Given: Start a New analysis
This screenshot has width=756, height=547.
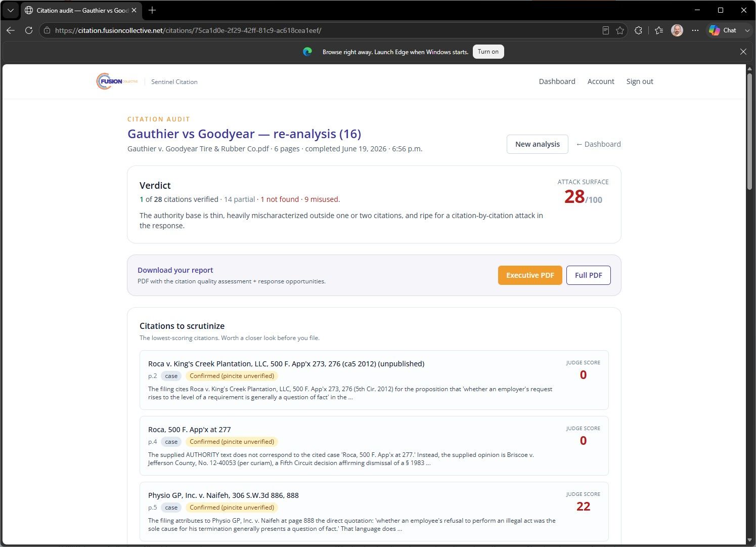Looking at the screenshot, I should pyautogui.click(x=537, y=144).
